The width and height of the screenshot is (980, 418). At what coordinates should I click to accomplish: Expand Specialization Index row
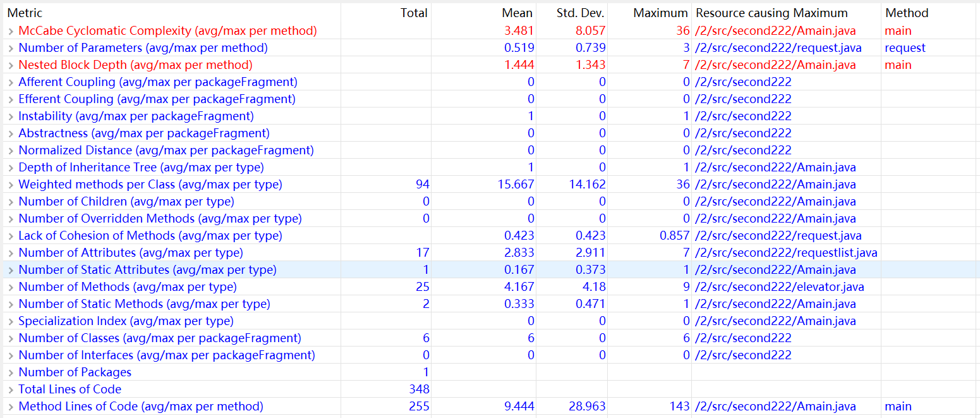[x=11, y=321]
